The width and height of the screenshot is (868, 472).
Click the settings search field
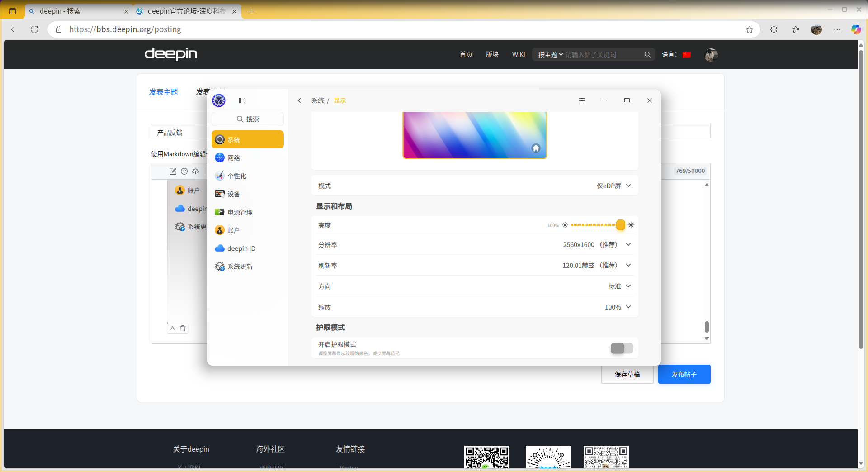point(248,119)
